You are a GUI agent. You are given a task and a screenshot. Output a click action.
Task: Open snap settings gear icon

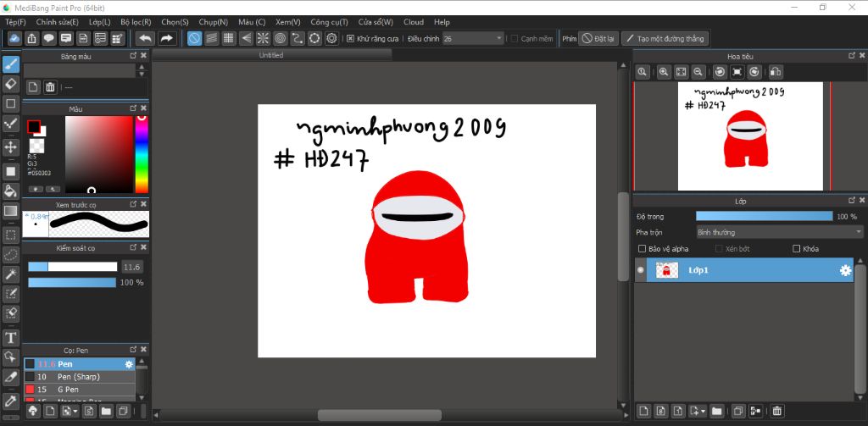coord(331,38)
